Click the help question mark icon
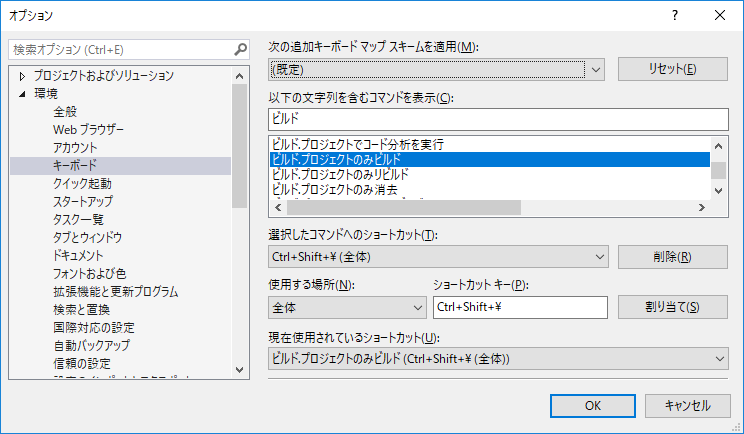 pos(675,15)
